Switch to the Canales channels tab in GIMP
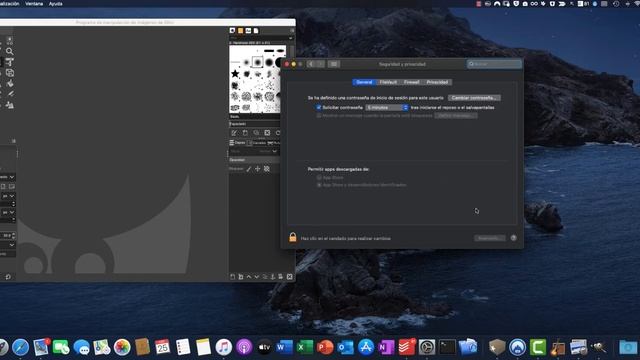The width and height of the screenshot is (640, 360). (x=257, y=143)
